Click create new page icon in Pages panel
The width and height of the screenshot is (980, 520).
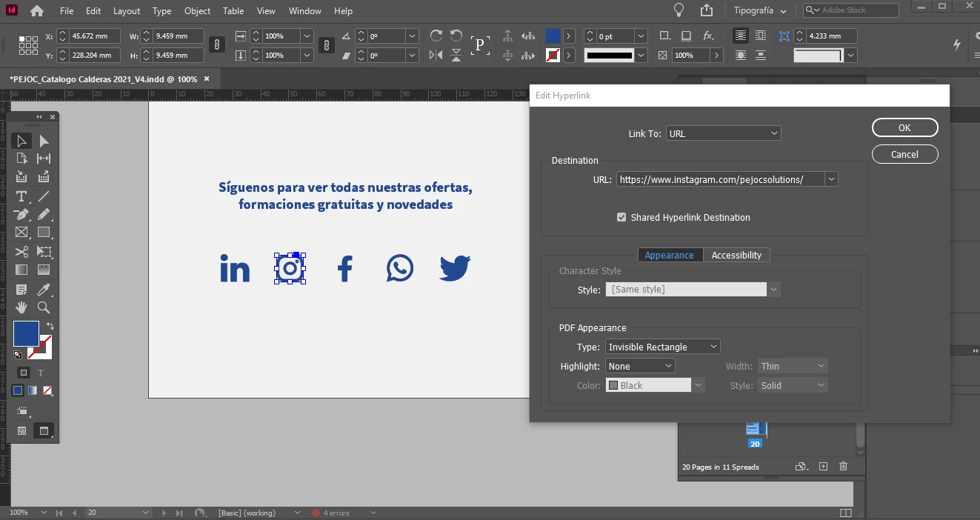coord(823,467)
